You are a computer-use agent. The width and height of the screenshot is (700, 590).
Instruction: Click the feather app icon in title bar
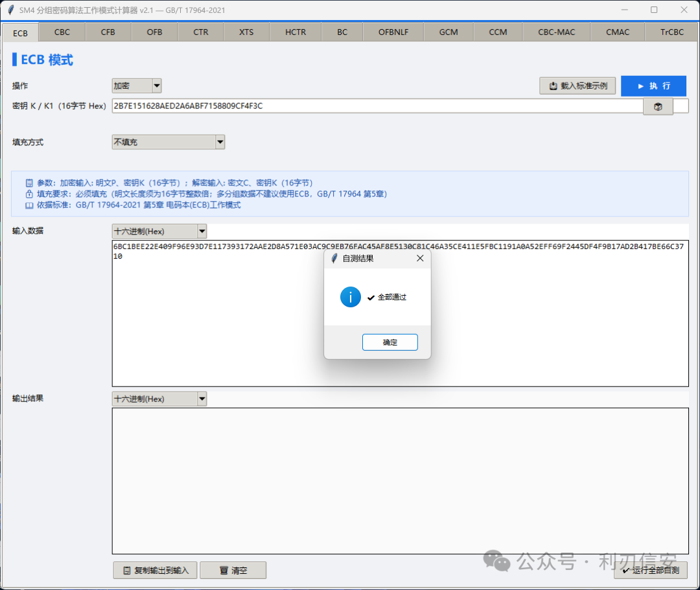(x=11, y=10)
